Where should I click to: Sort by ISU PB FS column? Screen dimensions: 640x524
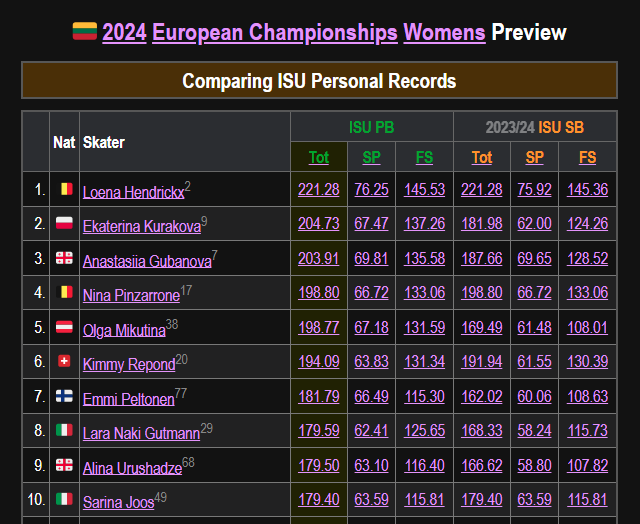pos(425,157)
